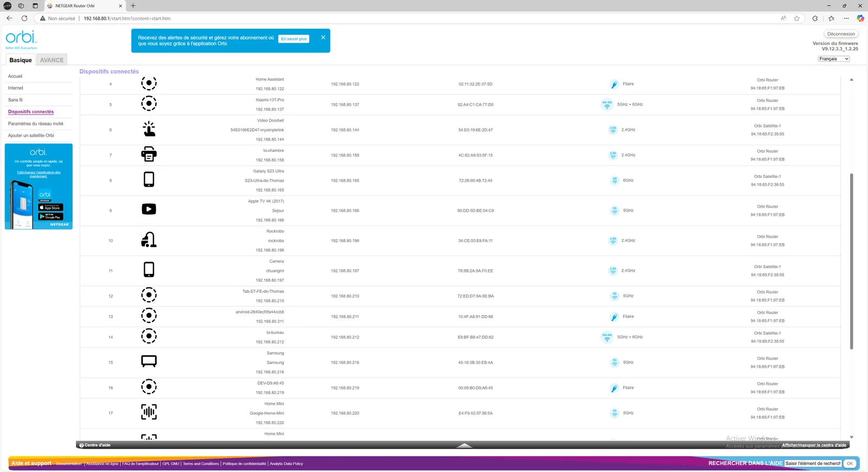The width and height of the screenshot is (868, 472).
Task: Click the OK help search button
Action: pyautogui.click(x=850, y=463)
